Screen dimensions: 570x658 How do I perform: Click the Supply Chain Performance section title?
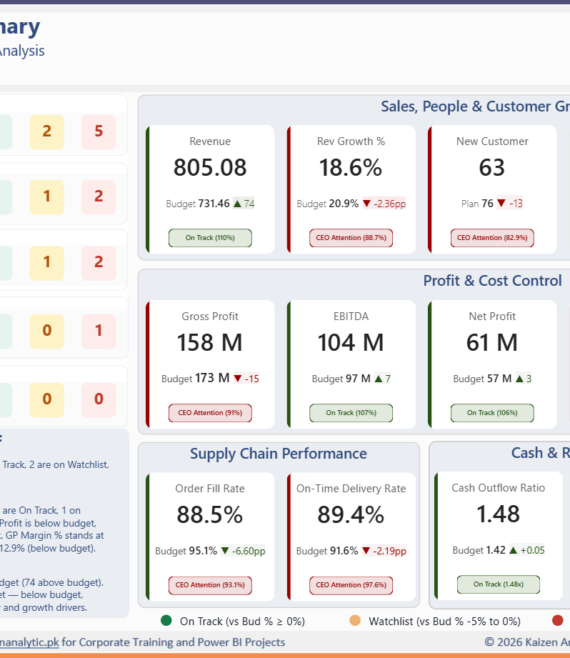pyautogui.click(x=278, y=454)
